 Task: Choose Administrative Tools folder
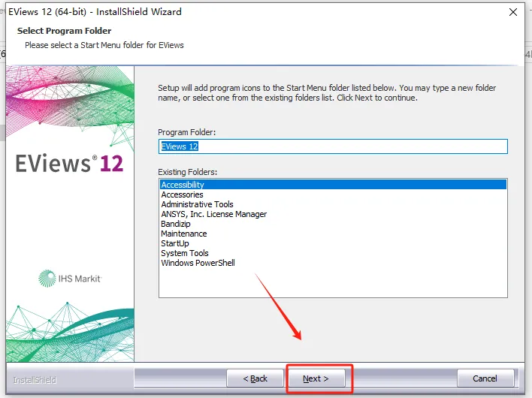click(x=333, y=204)
